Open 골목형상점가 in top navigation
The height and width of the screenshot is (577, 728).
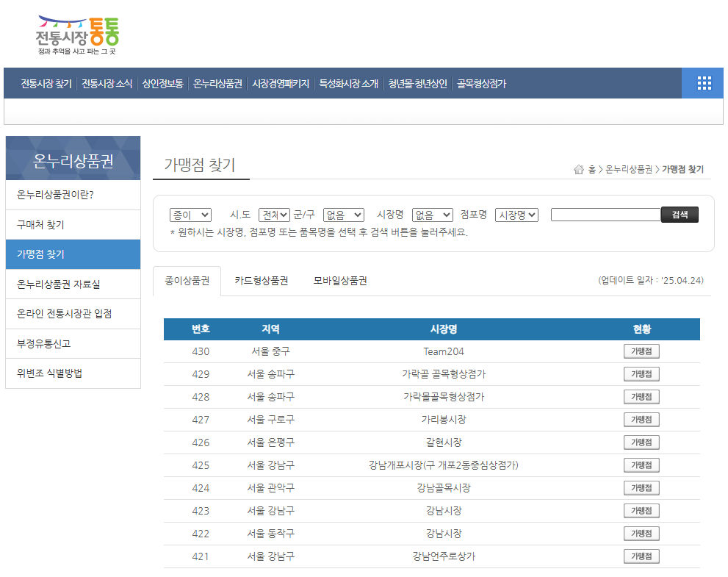click(x=481, y=84)
